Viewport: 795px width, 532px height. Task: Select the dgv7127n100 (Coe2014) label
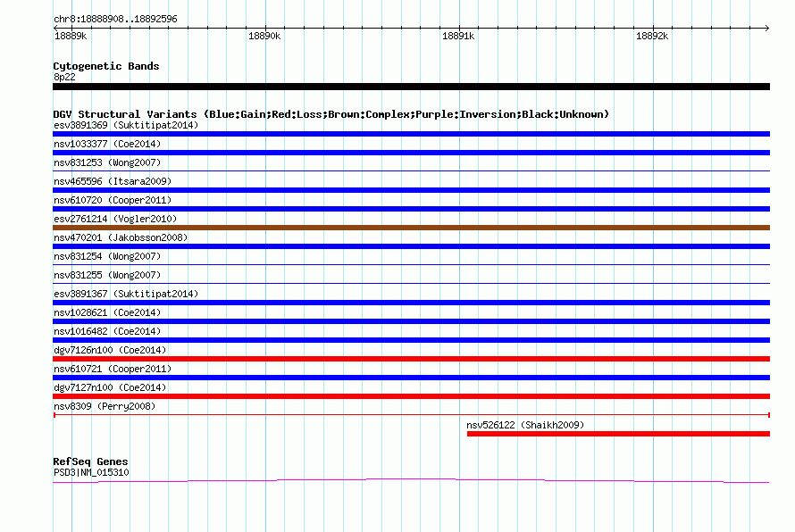(110, 387)
